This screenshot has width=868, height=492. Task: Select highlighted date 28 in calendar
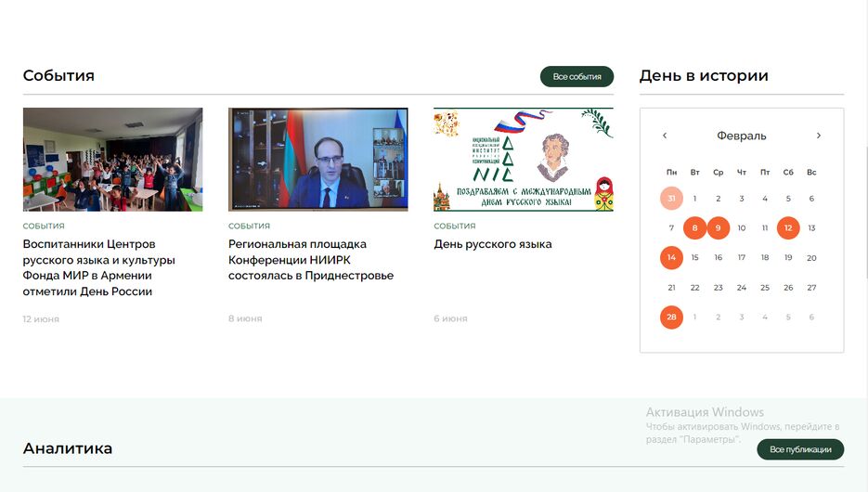click(671, 317)
